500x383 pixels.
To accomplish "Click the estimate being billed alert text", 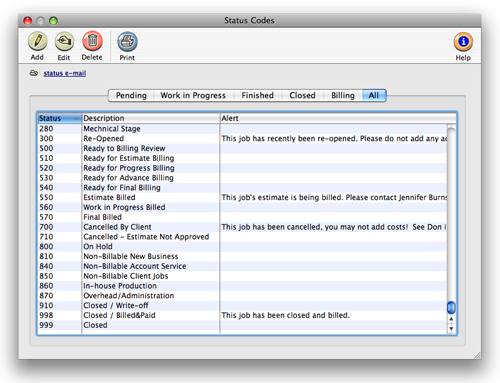I will pyautogui.click(x=334, y=197).
